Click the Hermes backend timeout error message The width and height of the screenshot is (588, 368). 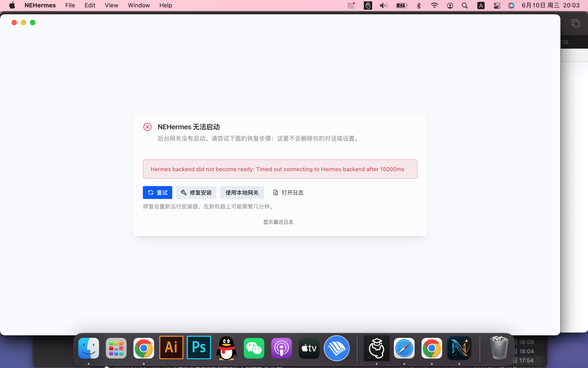point(280,169)
